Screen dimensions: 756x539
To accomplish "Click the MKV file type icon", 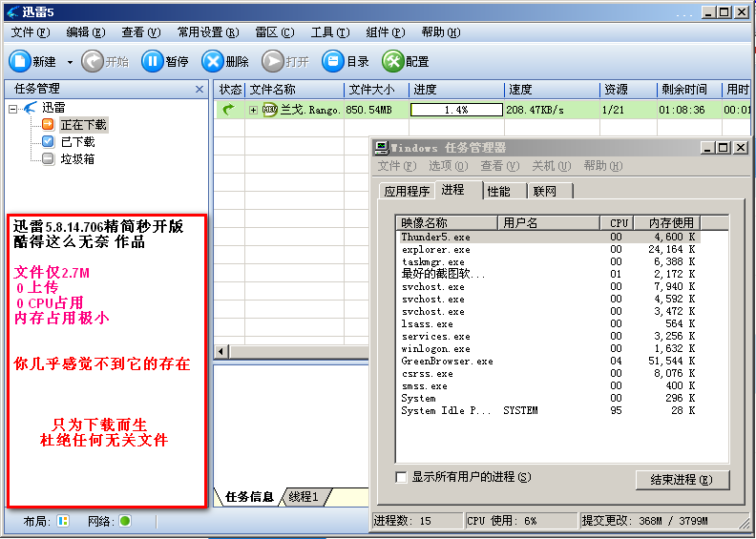I will tap(270, 110).
